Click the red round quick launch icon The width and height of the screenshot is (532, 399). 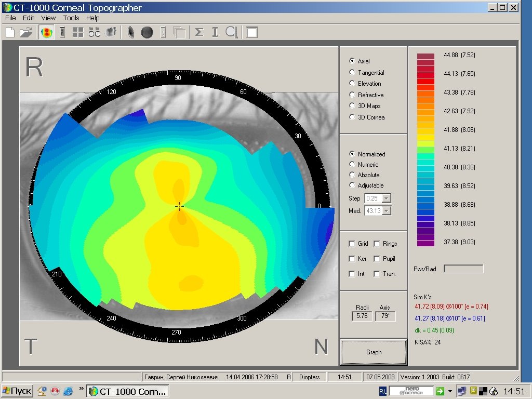pyautogui.click(x=55, y=391)
